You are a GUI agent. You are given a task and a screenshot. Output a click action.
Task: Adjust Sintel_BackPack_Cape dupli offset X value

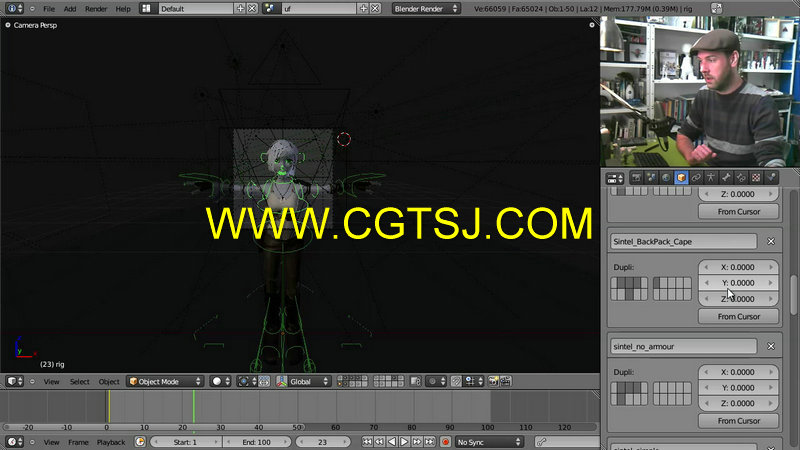pyautogui.click(x=738, y=267)
